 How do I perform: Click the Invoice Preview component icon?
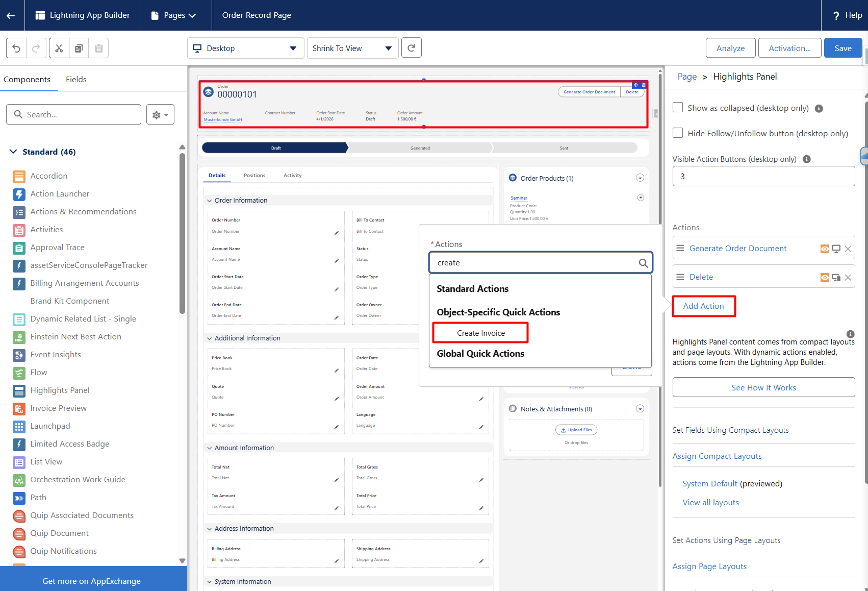click(19, 409)
